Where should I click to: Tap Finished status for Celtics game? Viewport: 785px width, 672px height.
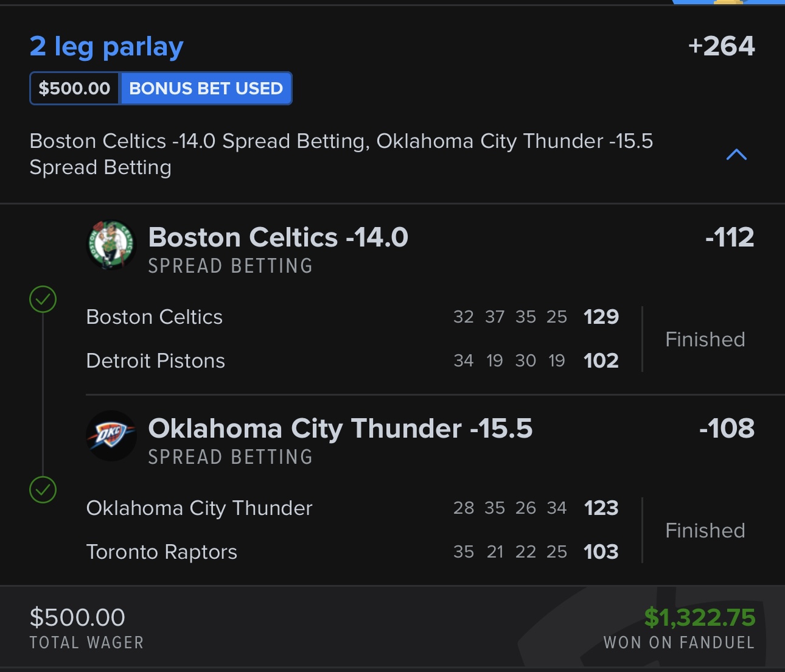(705, 339)
